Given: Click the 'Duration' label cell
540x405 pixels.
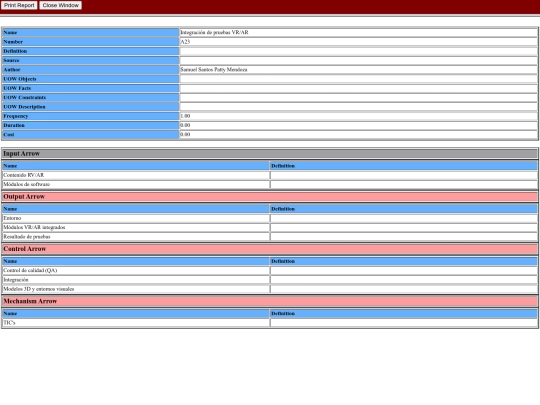Looking at the screenshot, I should coord(90,125).
